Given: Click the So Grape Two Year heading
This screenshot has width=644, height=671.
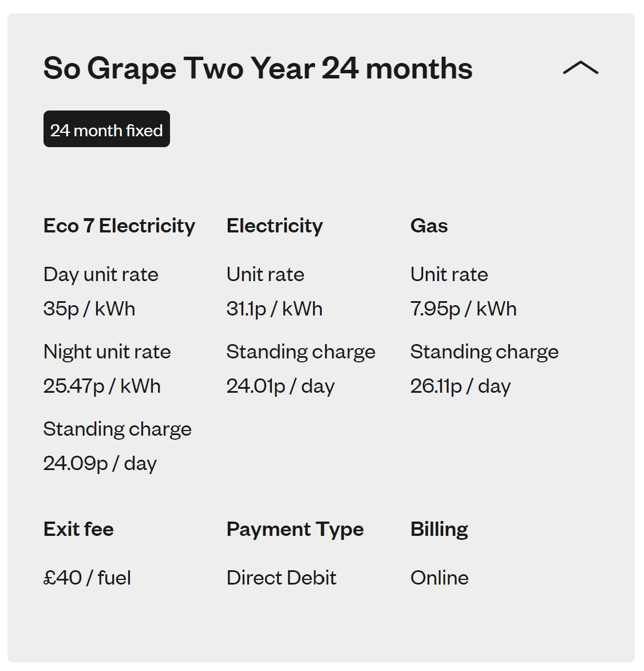Looking at the screenshot, I should click(258, 69).
